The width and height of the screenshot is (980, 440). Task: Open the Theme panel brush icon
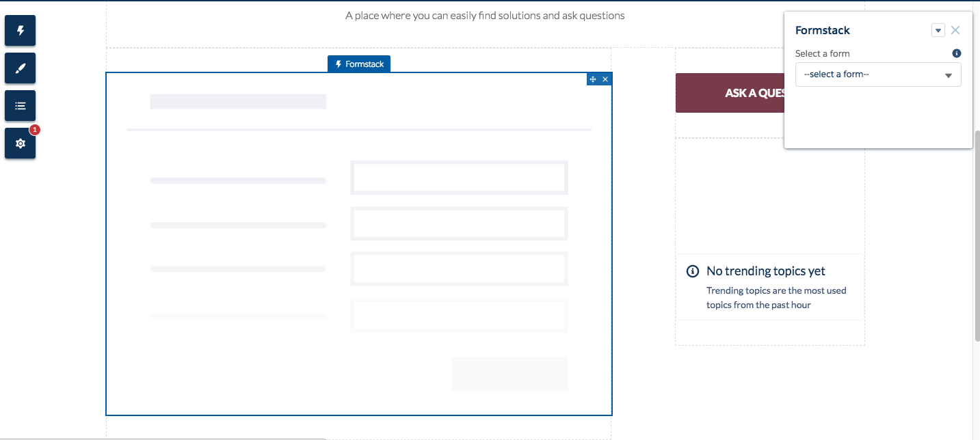(20, 68)
